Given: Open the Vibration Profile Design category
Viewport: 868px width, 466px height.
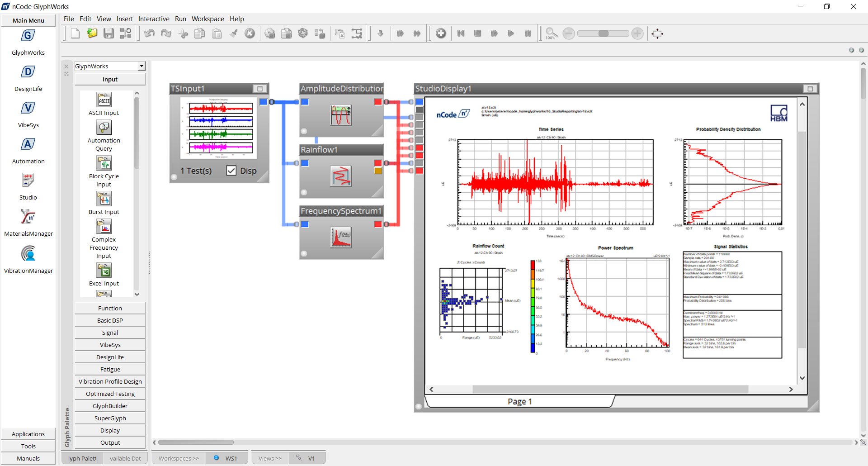Looking at the screenshot, I should pyautogui.click(x=110, y=381).
